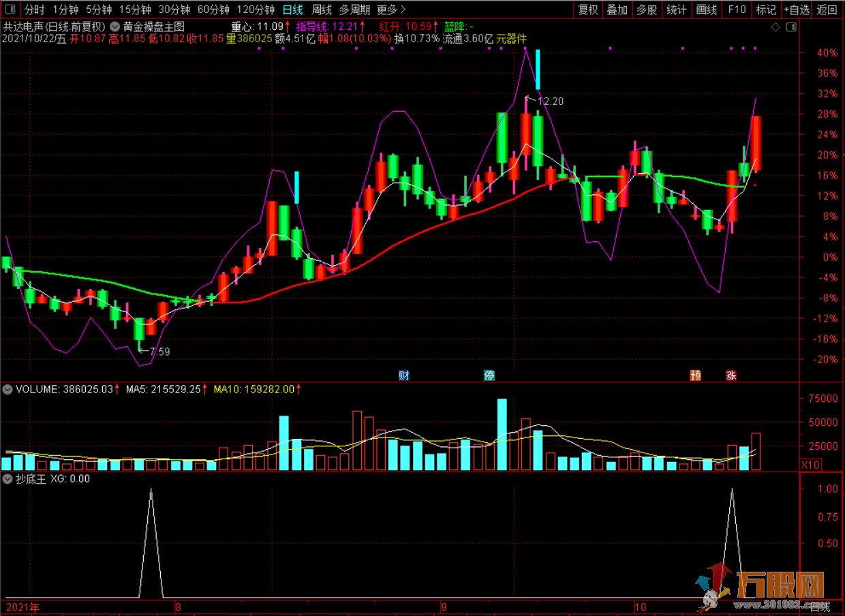
Task: Select the 1分钟 period tab
Action: pos(65,10)
